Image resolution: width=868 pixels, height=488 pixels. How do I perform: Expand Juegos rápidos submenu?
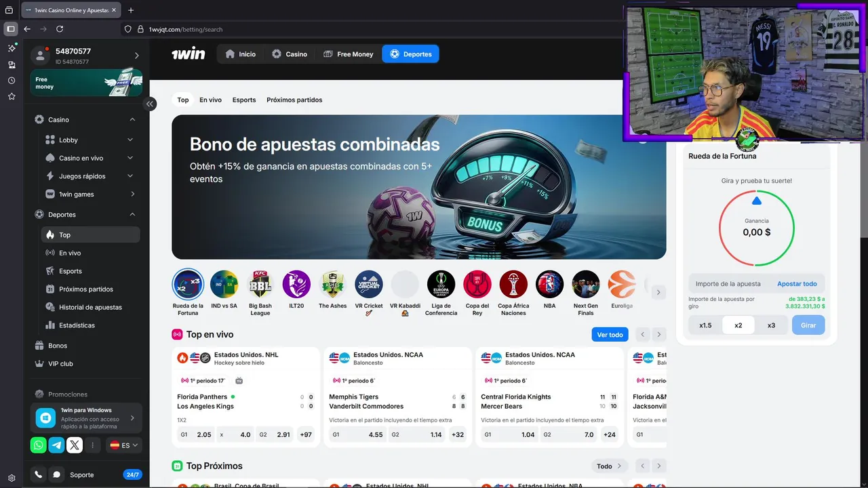pos(130,176)
